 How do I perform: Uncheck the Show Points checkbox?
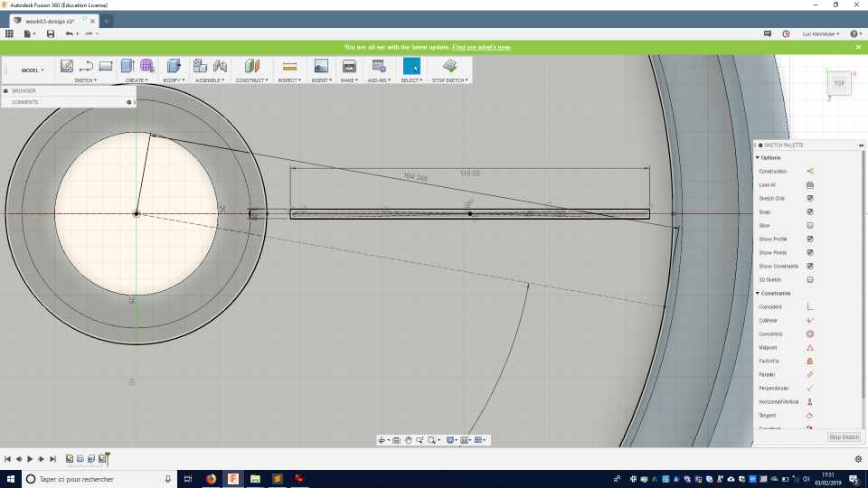[x=810, y=252]
